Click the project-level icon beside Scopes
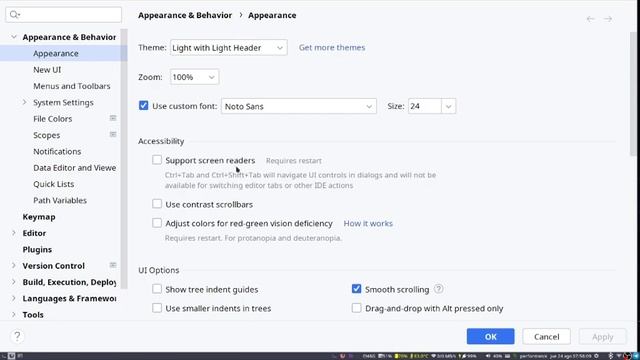Viewport: 640px width, 360px height. point(113,135)
